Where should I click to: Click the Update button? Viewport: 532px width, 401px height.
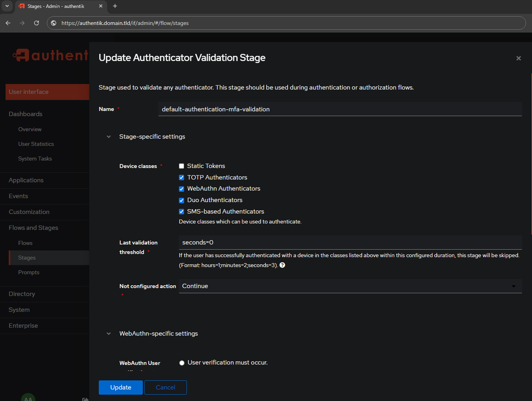coord(121,388)
